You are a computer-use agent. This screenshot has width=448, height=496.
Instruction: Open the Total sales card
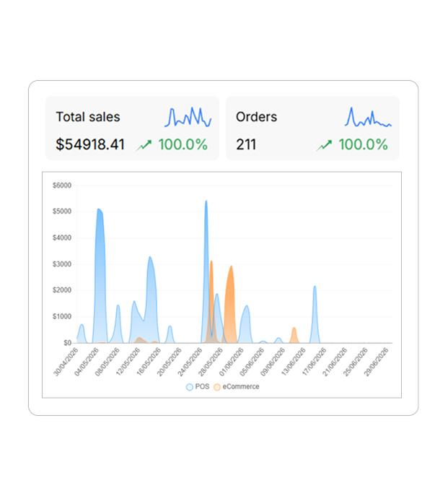(x=132, y=128)
